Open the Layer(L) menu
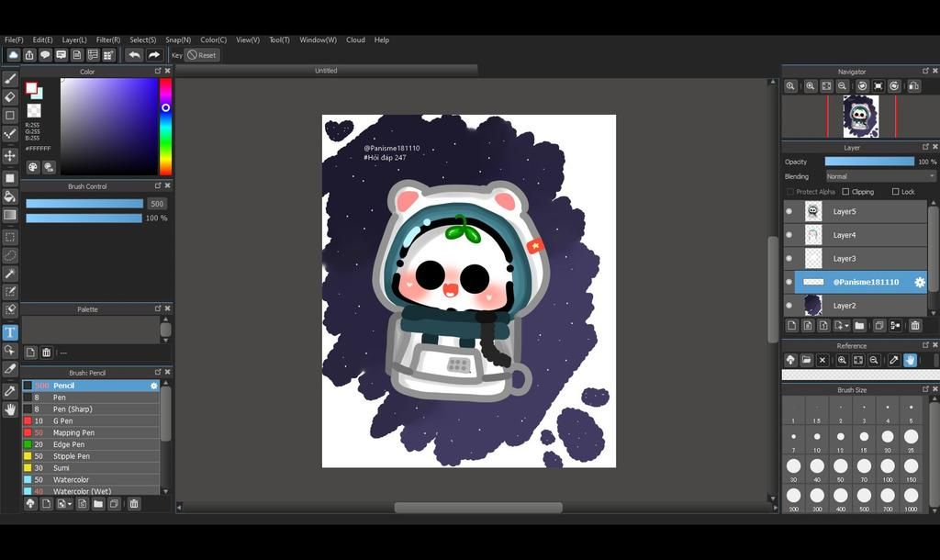 (74, 39)
